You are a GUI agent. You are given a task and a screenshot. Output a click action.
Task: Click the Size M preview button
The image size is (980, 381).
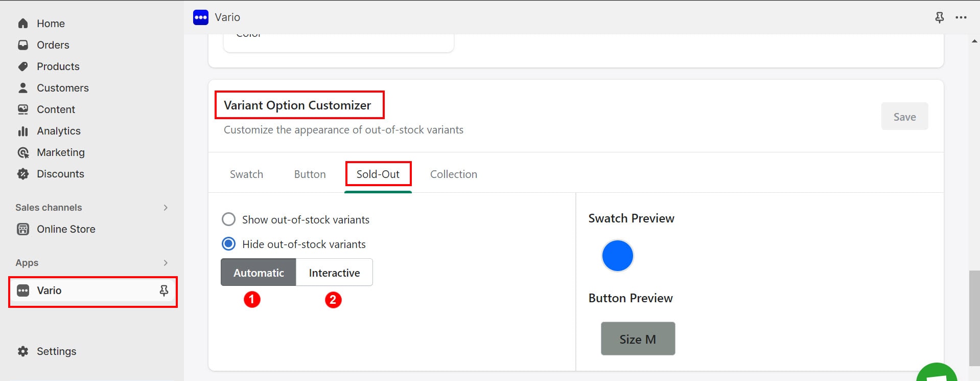coord(638,339)
